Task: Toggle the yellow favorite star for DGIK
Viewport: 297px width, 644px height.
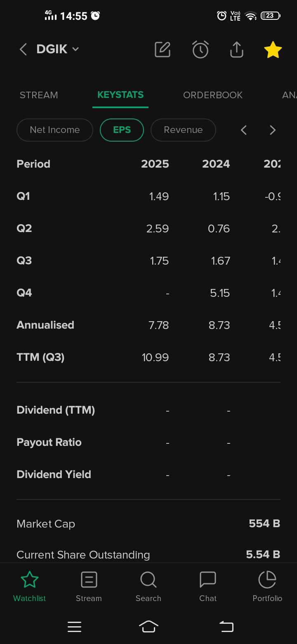Action: pyautogui.click(x=273, y=50)
